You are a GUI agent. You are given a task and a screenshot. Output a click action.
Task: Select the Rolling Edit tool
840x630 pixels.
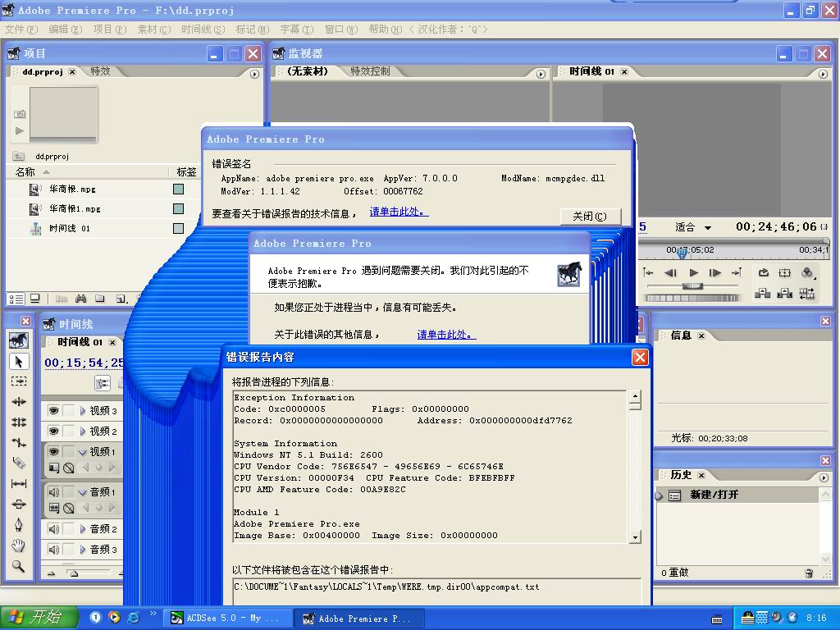pyautogui.click(x=19, y=422)
